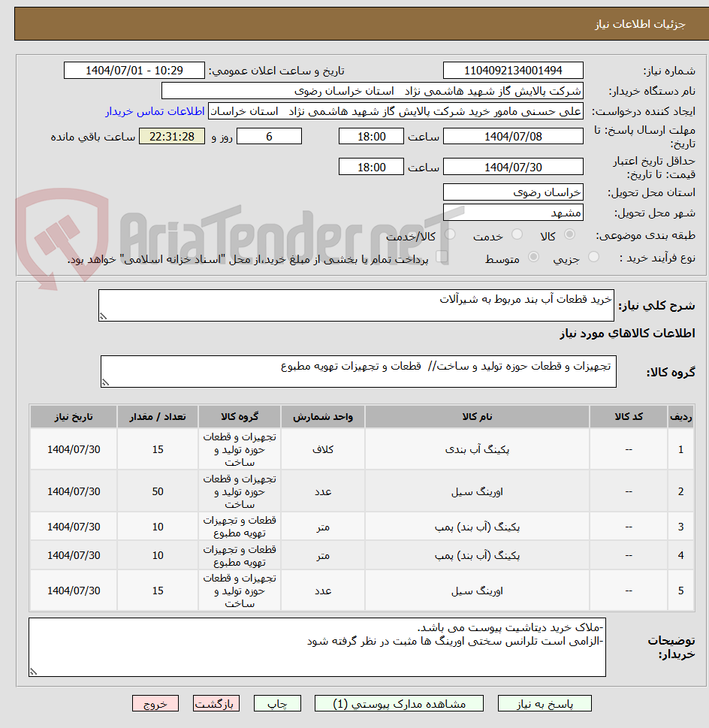The width and height of the screenshot is (709, 728).
Task: Click resize grip of گروه کالا box
Action: point(105,383)
